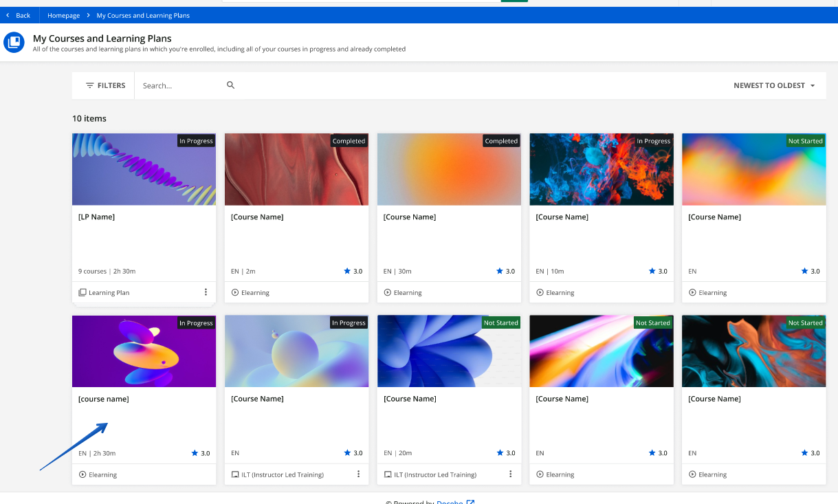Click Elearning play icon on EN | 2h 30m card

[82, 474]
